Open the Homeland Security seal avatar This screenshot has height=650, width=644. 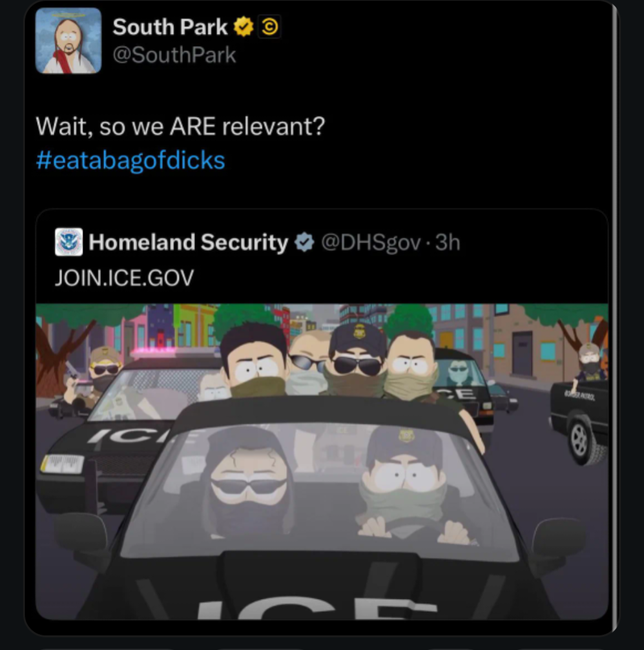point(69,242)
